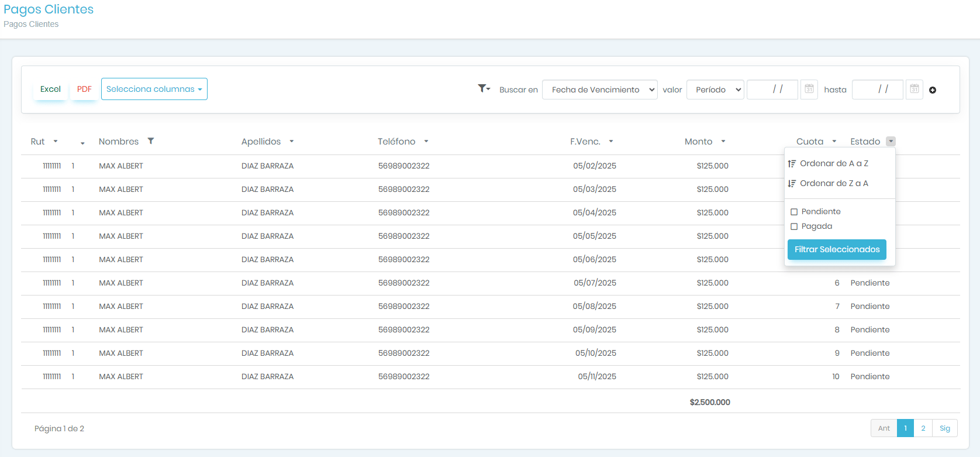Click the filter funnel icon beside Buscar en
980x457 pixels.
[x=484, y=88]
